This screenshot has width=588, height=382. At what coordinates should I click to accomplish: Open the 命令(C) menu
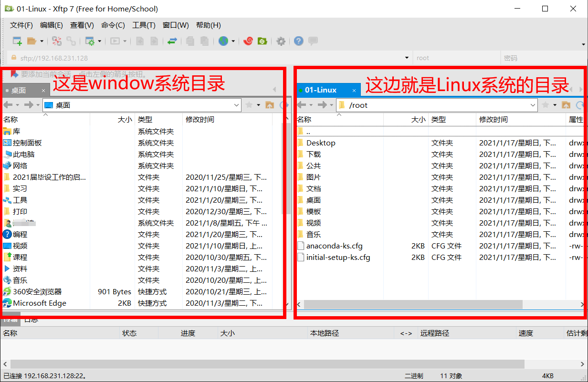pos(113,25)
